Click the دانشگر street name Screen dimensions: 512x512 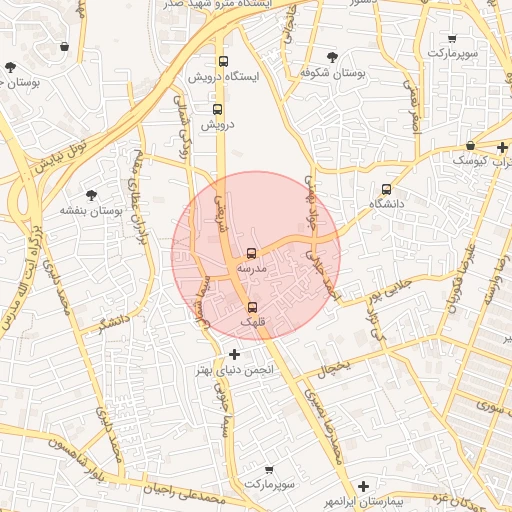[x=114, y=324]
